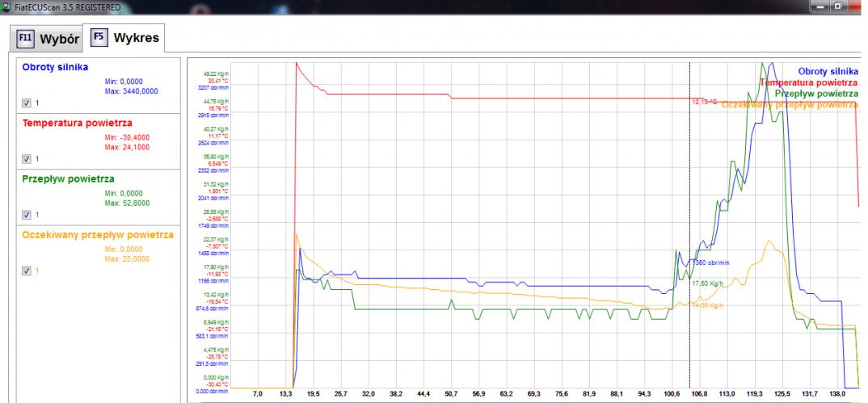Screen dimensions: 868x403
Task: Select the blue Obroty silnika panel title
Action: click(x=55, y=67)
